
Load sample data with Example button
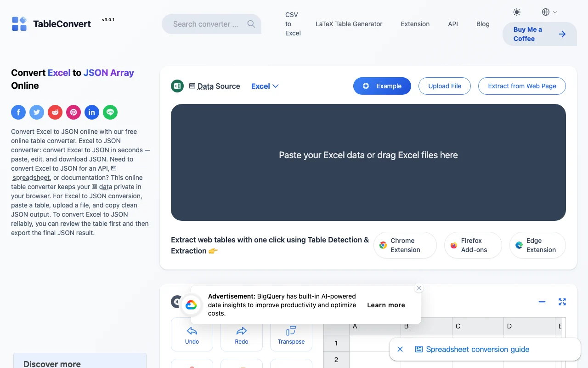[x=382, y=86]
